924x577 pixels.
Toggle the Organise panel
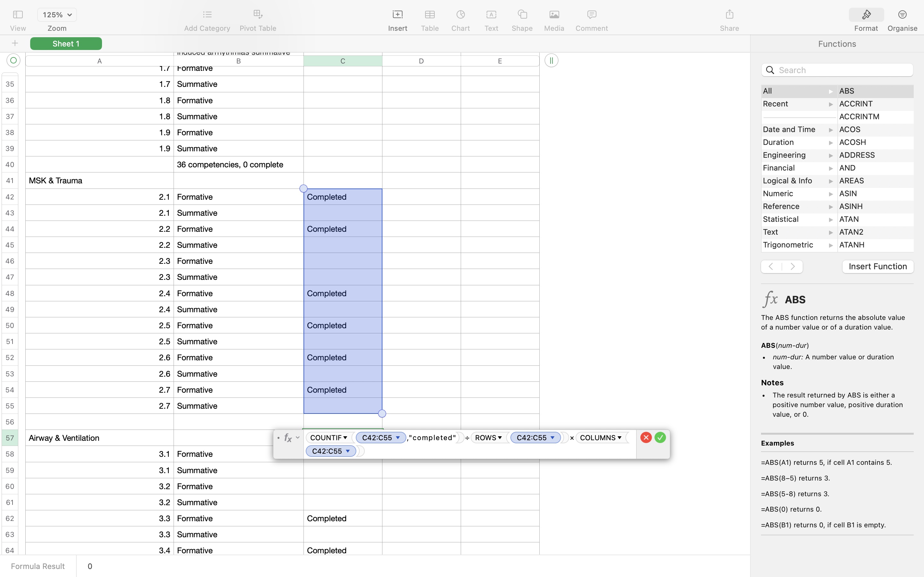(x=902, y=15)
